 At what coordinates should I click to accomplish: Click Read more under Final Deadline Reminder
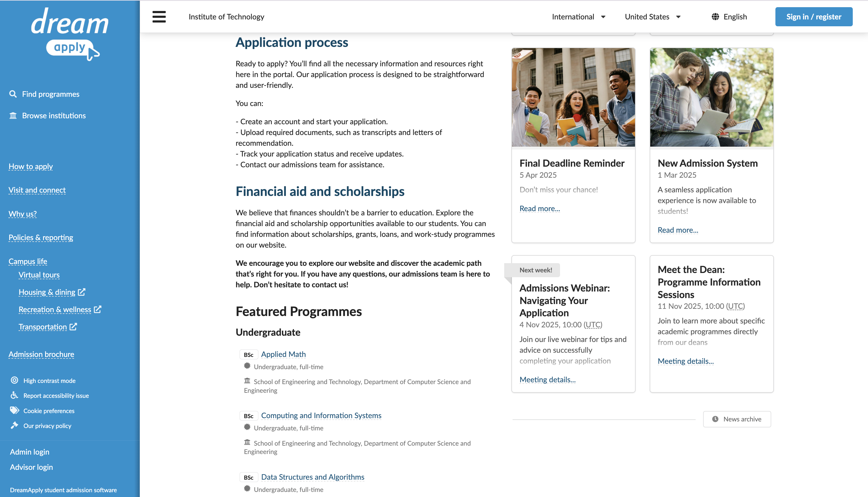[540, 208]
